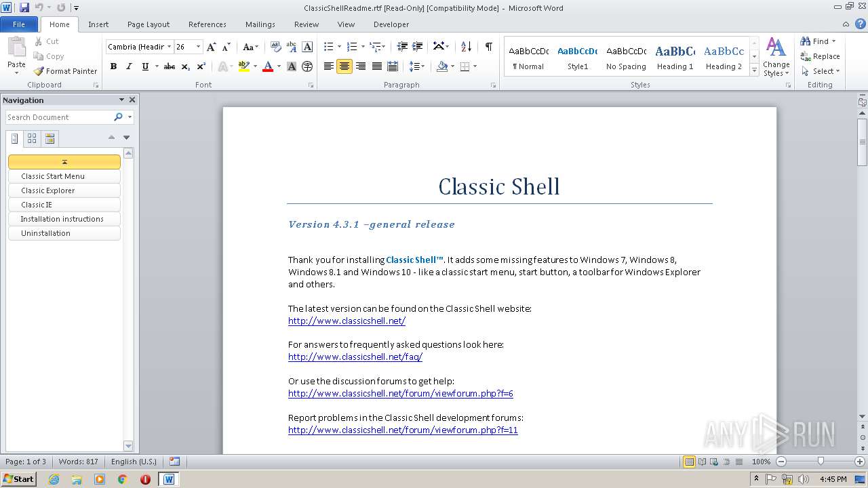868x488 pixels.
Task: Click in Search Document field
Action: pyautogui.click(x=58, y=117)
